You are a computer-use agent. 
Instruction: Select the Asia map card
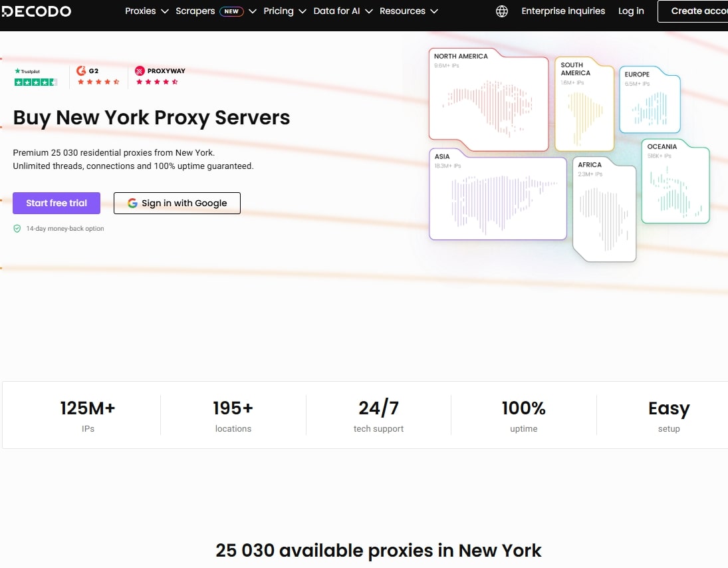498,194
